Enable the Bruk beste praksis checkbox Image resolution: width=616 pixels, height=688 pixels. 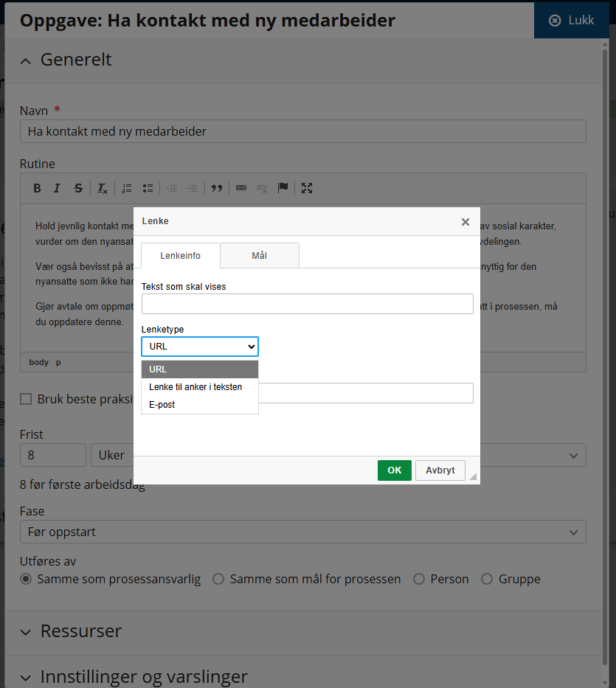tap(26, 399)
